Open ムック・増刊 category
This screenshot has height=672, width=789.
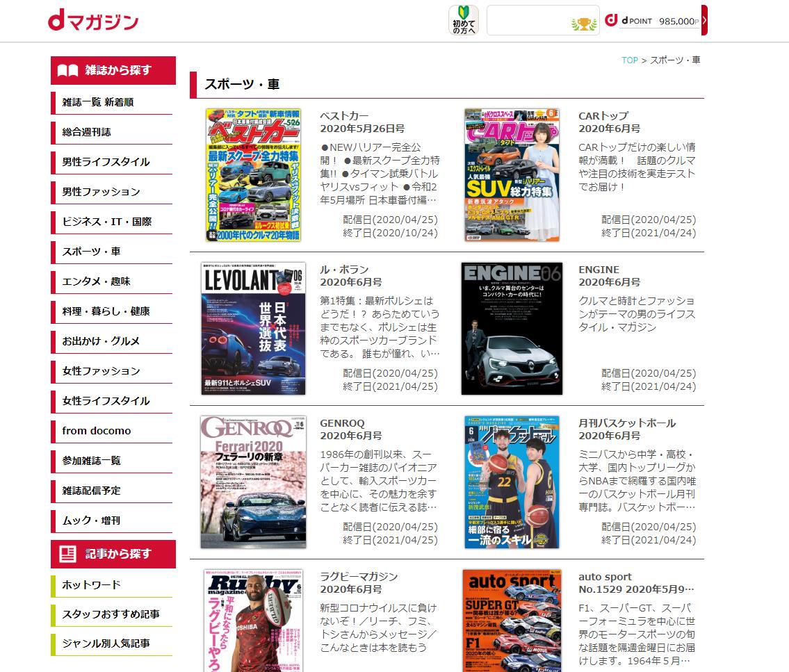pos(112,521)
